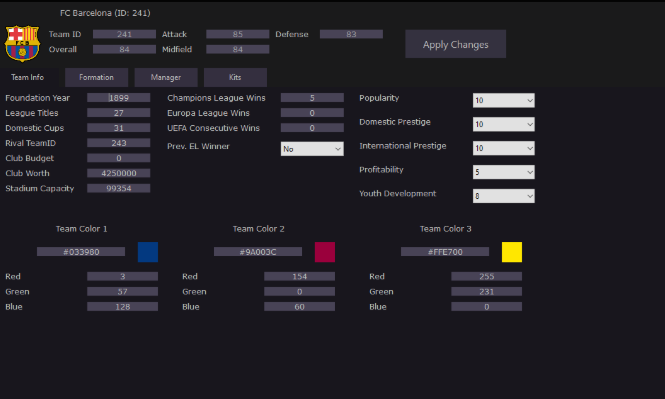Click the Attack rating field
Viewport: 665px width, 399px height.
pyautogui.click(x=238, y=34)
